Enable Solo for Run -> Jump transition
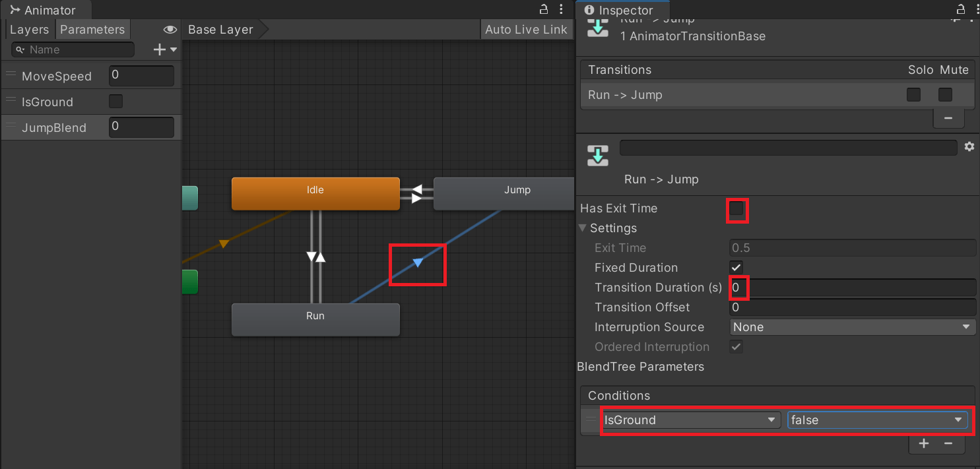980x469 pixels. coord(913,94)
